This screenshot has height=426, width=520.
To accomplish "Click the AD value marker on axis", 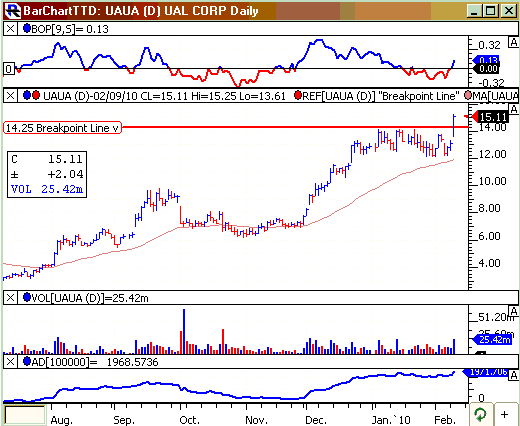I will 486,372.
